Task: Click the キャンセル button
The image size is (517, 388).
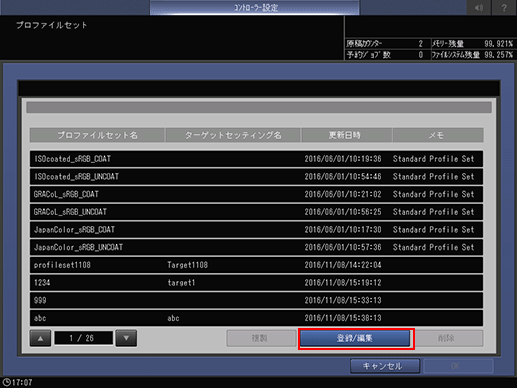Action: tap(385, 366)
